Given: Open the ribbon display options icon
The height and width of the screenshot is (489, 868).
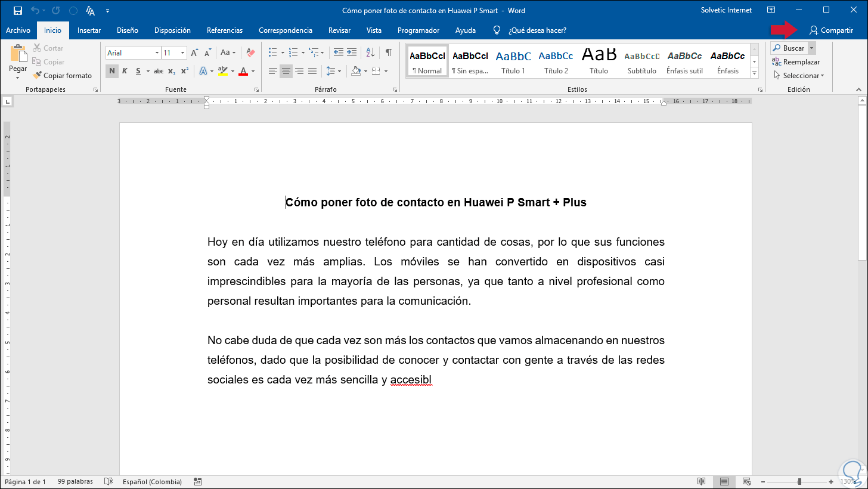Looking at the screenshot, I should [771, 10].
